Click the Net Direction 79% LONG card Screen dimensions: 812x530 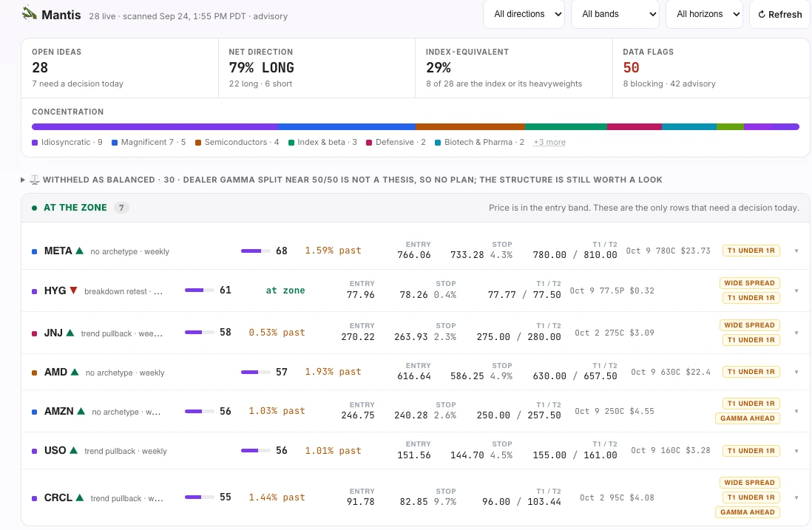pos(317,68)
